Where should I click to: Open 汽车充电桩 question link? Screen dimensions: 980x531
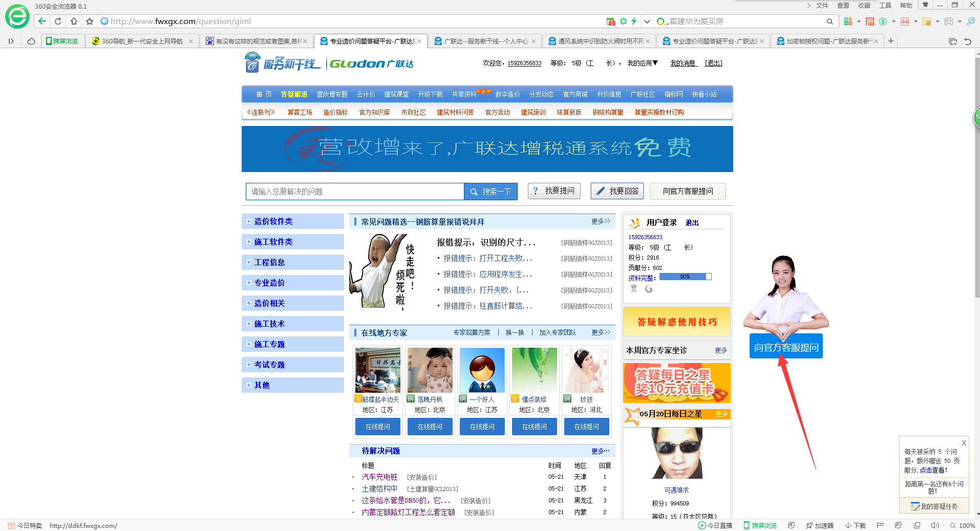379,477
